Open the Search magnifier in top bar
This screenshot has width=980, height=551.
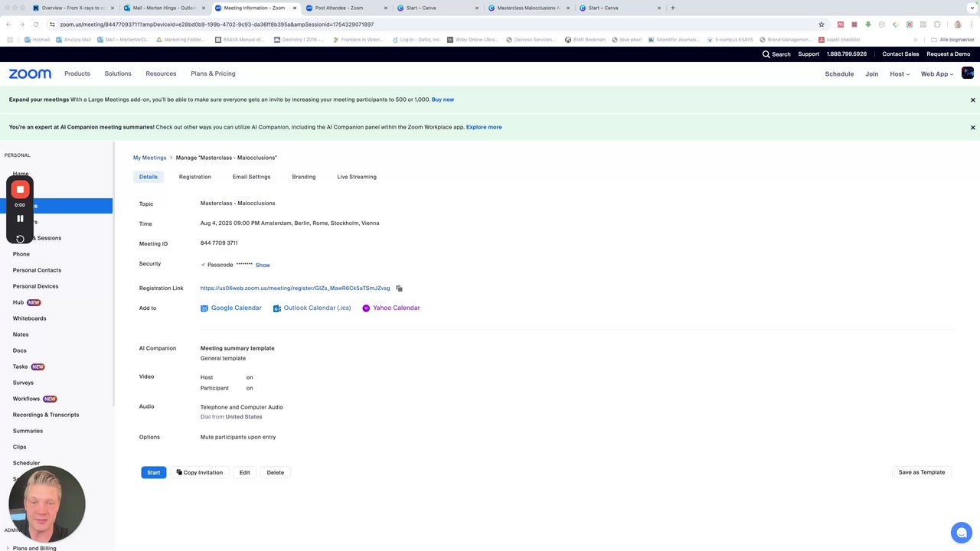point(766,54)
